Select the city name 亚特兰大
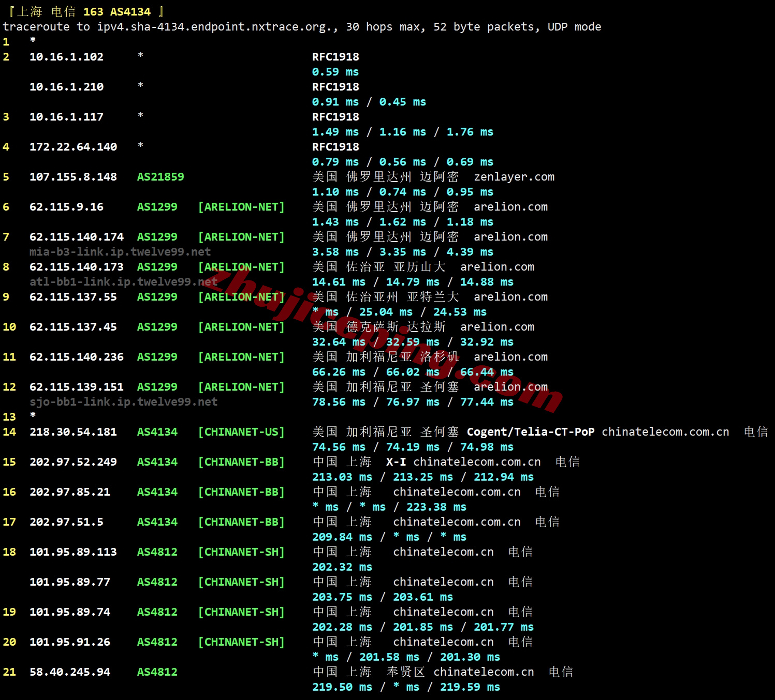 click(x=433, y=297)
